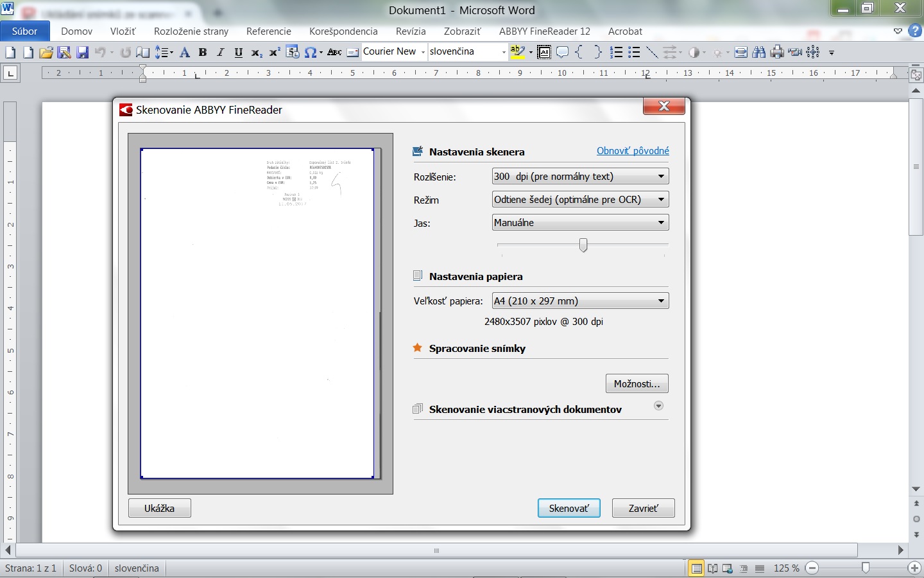
Task: Expand Skenovanie viacstranových dokumentov section
Action: pos(658,406)
